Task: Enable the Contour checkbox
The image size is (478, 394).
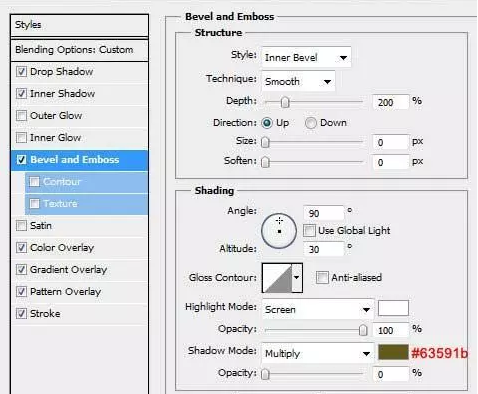Action: [34, 182]
